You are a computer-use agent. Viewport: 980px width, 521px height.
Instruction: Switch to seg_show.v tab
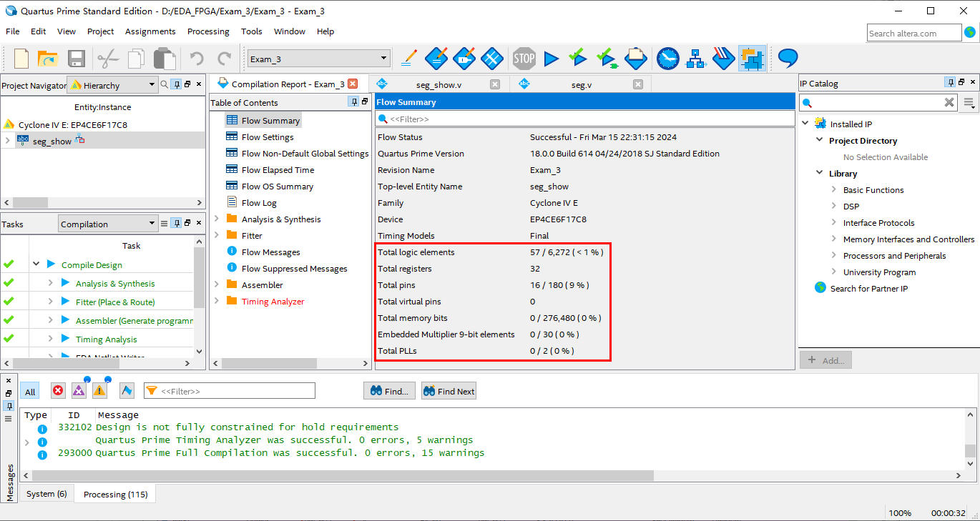point(438,84)
